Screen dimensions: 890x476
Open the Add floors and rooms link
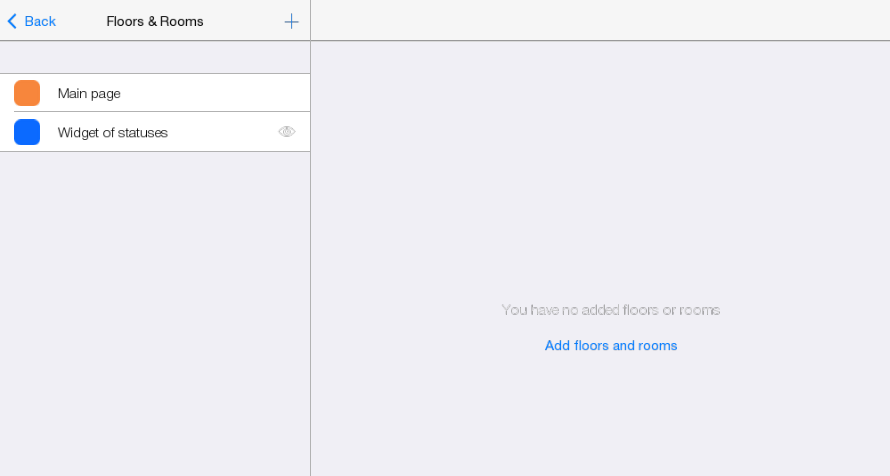tap(611, 346)
